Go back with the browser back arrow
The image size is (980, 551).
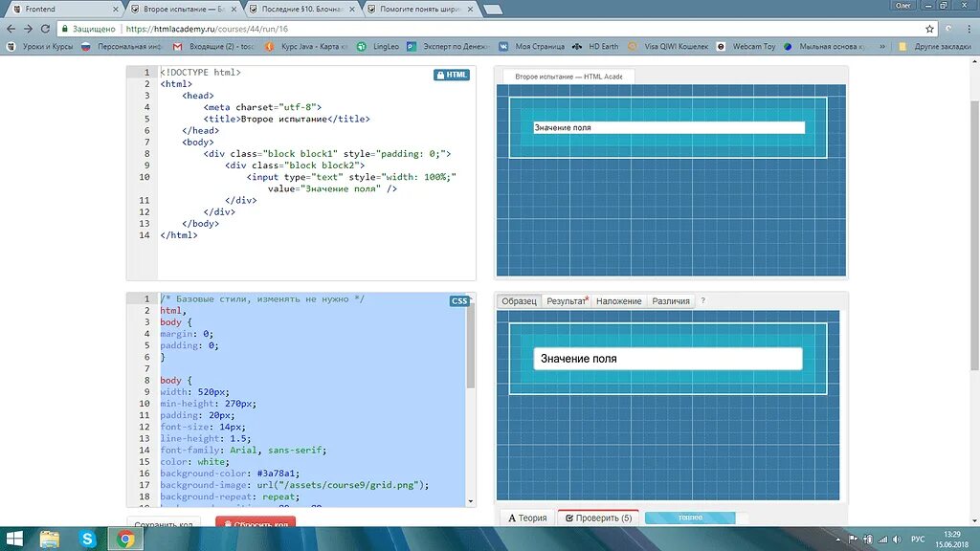pyautogui.click(x=11, y=29)
